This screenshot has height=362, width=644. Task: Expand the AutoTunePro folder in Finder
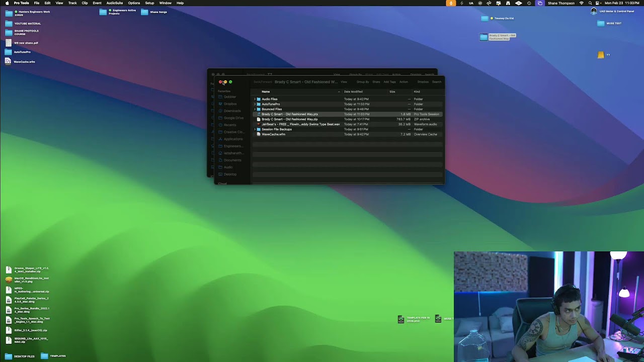(255, 104)
